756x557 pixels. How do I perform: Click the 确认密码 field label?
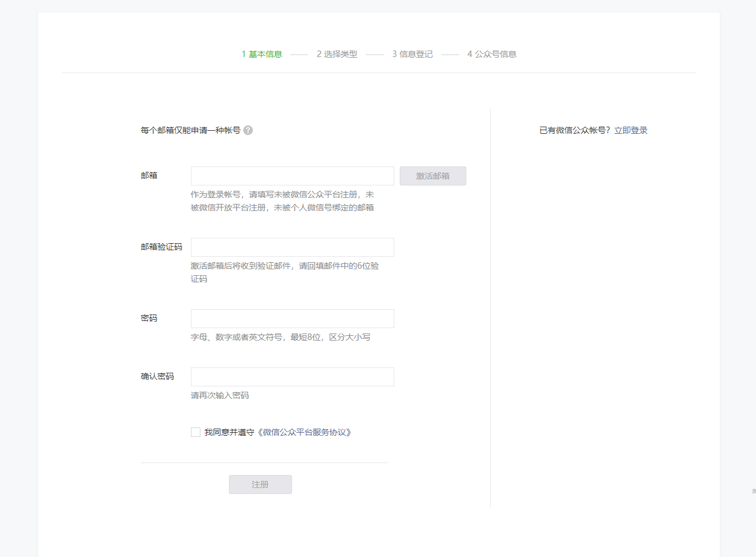click(157, 376)
